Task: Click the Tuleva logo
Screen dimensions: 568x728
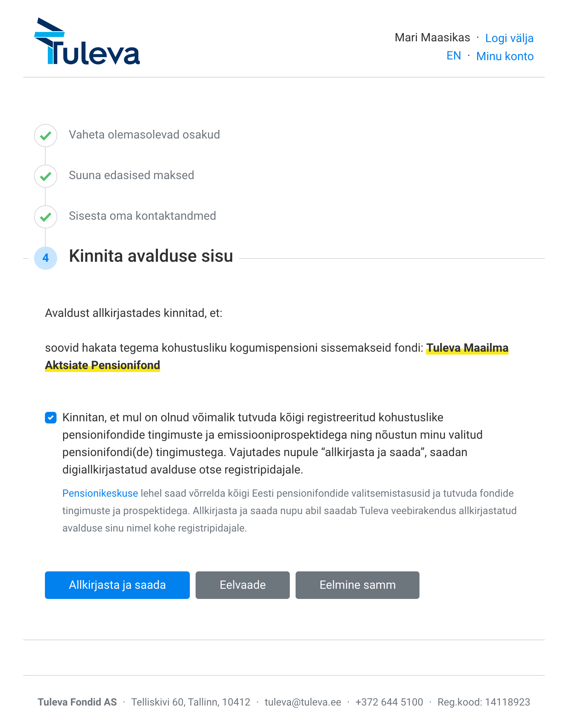Action: tap(87, 41)
